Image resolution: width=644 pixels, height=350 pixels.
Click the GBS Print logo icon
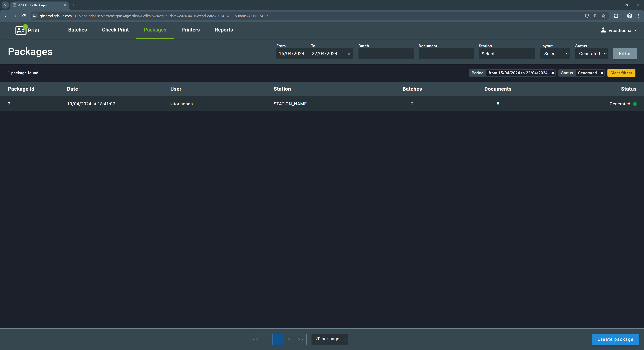tap(21, 30)
